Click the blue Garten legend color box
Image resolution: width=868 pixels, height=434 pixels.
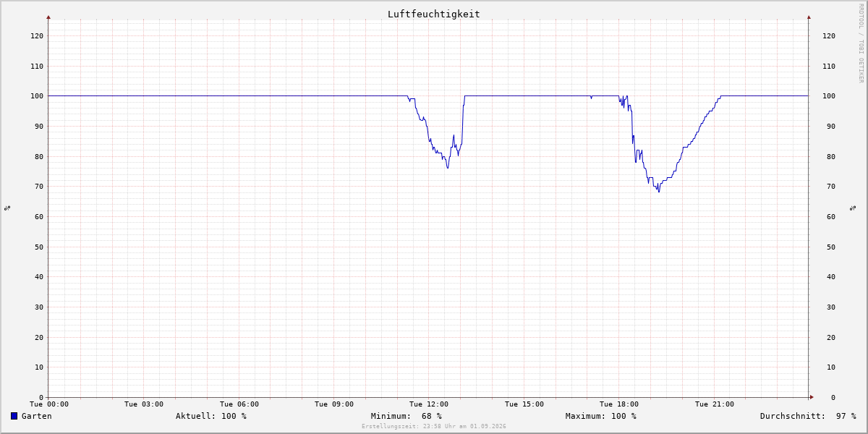click(14, 416)
